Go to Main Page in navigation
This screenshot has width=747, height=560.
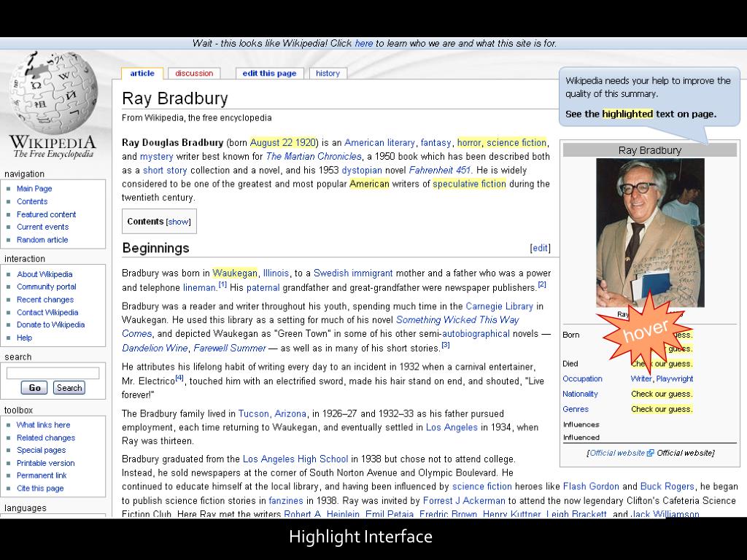click(34, 189)
